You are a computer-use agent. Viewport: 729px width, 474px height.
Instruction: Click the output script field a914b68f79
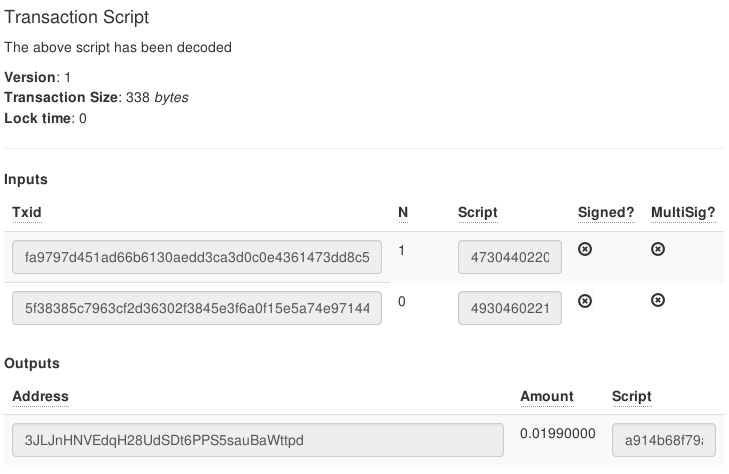(663, 440)
